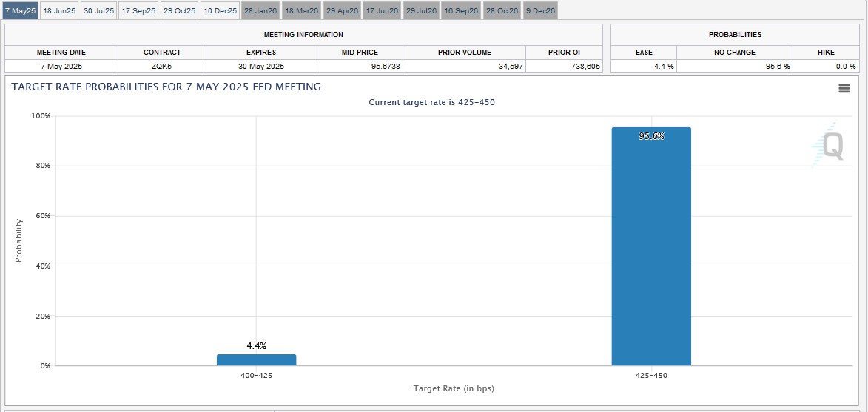Click the 425-450 x-axis label
Screen dimensions: 868x412
[x=651, y=376]
